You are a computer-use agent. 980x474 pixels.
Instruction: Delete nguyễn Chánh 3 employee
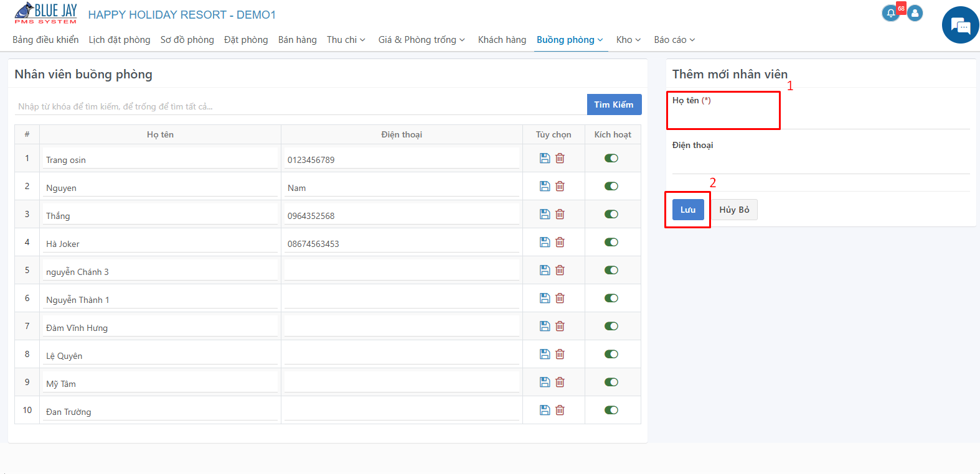tap(560, 270)
